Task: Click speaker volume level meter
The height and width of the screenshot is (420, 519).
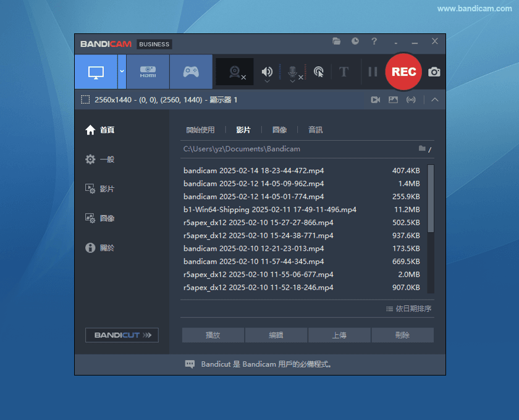Action: pyautogui.click(x=280, y=72)
